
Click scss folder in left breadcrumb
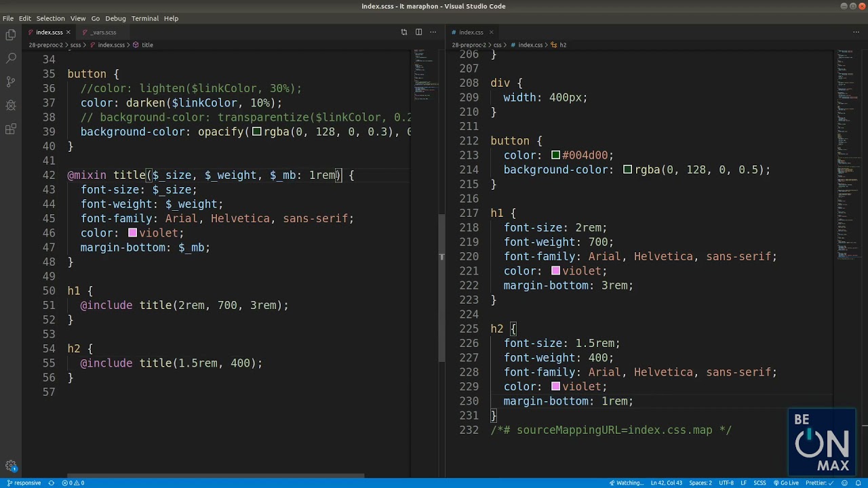[75, 45]
